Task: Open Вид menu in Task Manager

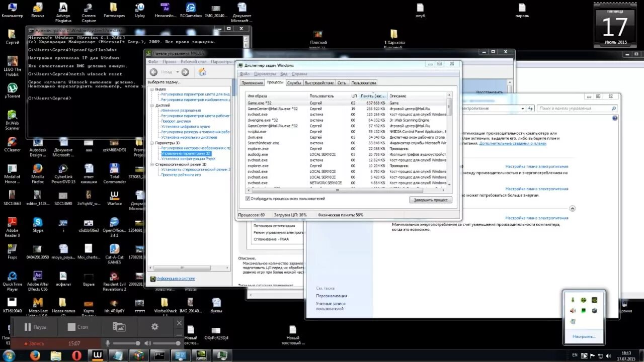Action: [x=284, y=74]
